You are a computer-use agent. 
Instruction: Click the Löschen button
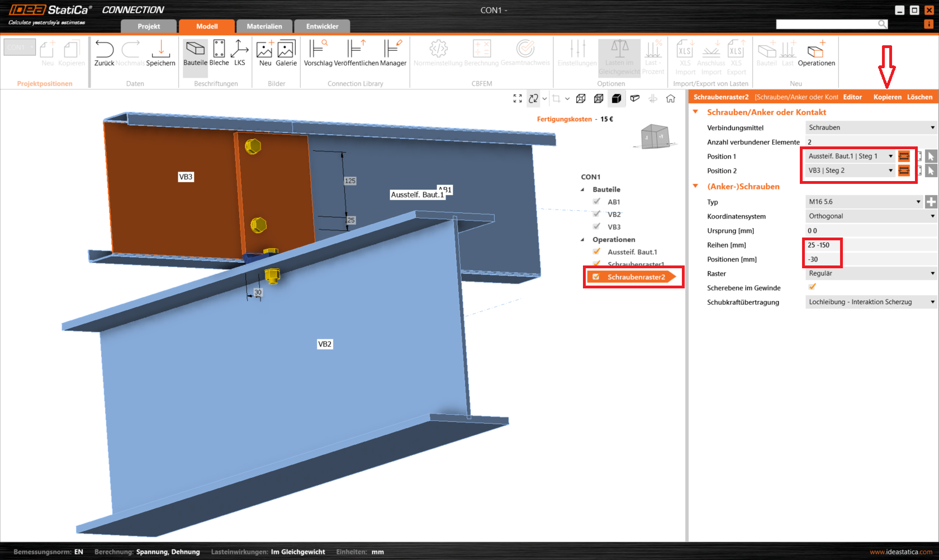(x=919, y=97)
